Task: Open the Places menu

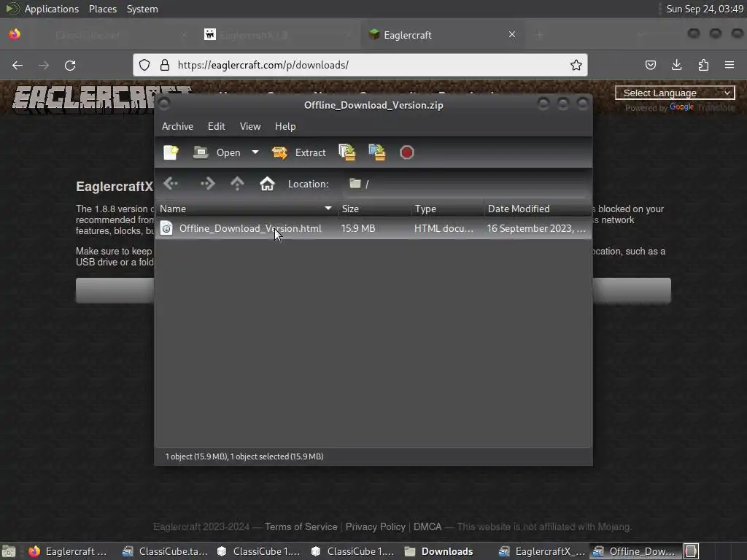Action: click(103, 9)
